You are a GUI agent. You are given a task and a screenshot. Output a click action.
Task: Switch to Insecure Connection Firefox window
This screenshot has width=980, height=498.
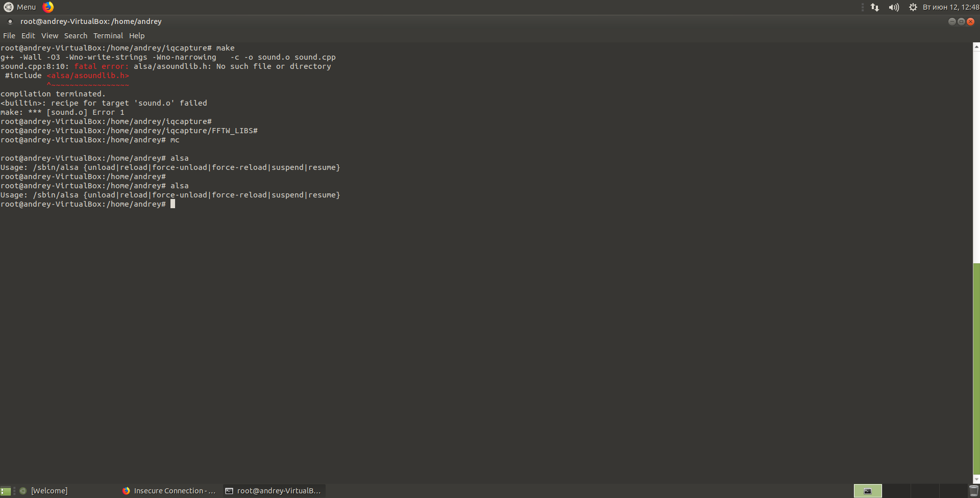[169, 491]
